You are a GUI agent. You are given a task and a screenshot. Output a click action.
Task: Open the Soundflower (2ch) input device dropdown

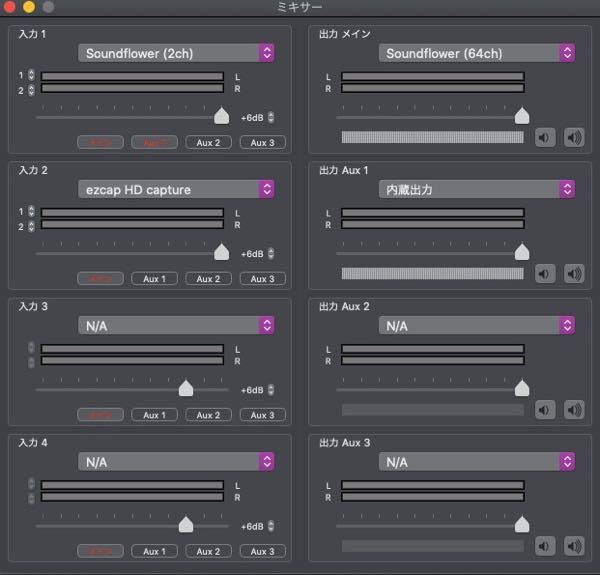point(176,53)
